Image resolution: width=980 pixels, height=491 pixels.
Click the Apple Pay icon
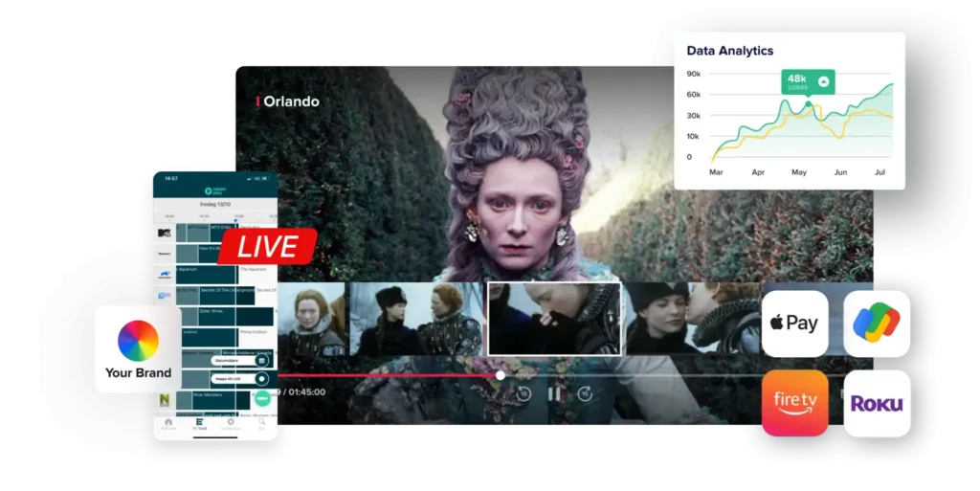coord(794,324)
